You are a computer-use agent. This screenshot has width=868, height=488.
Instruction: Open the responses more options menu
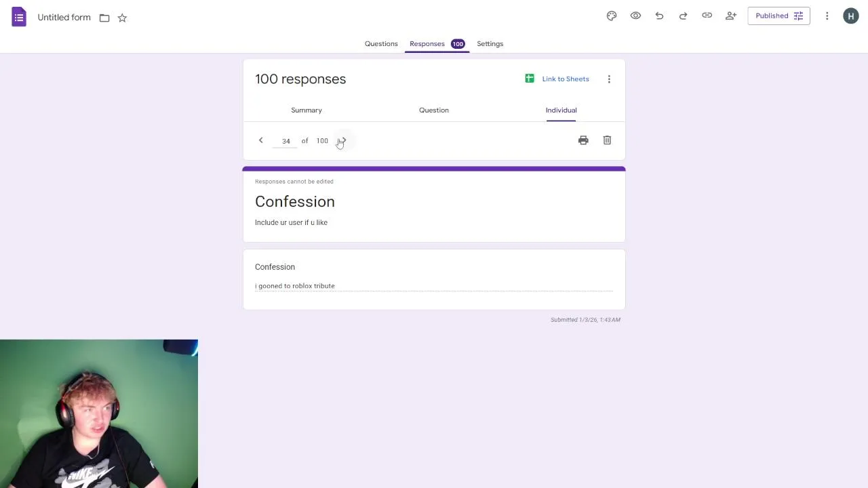coord(609,79)
